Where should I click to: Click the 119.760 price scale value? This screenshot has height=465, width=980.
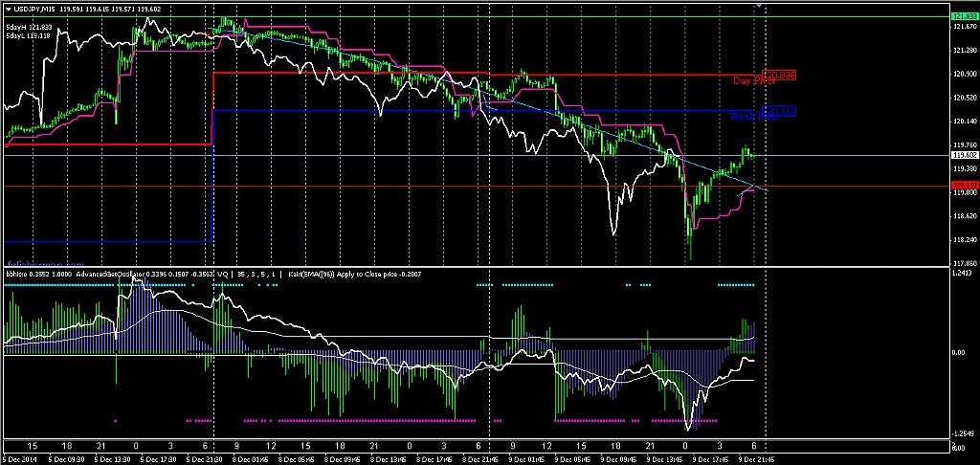[x=965, y=145]
